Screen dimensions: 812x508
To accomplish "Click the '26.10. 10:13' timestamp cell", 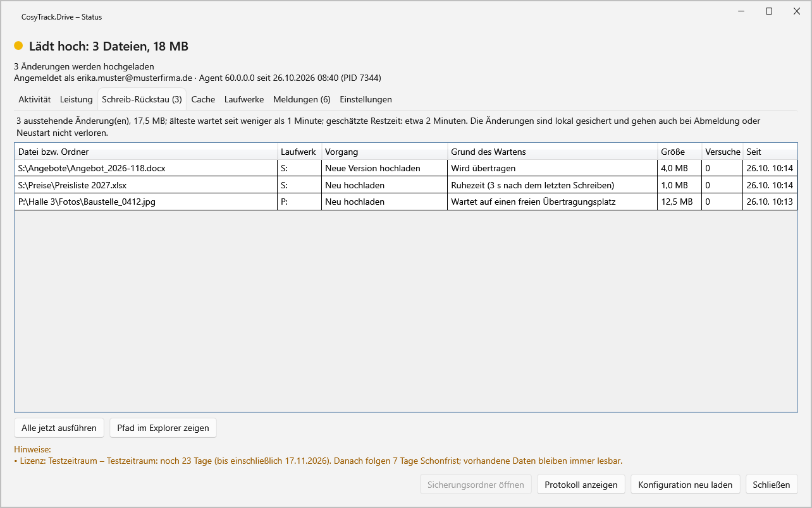I will tap(770, 202).
